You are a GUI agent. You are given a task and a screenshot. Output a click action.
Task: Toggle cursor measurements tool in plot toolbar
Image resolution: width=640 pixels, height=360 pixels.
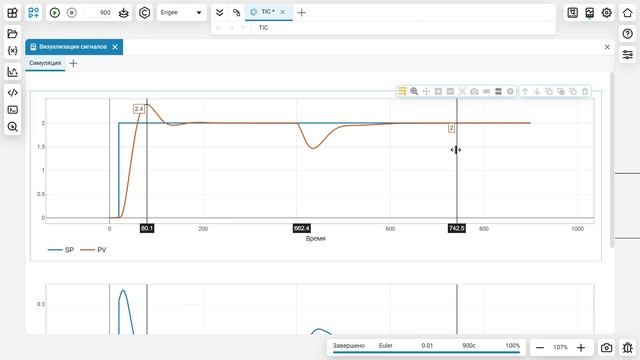pos(402,91)
